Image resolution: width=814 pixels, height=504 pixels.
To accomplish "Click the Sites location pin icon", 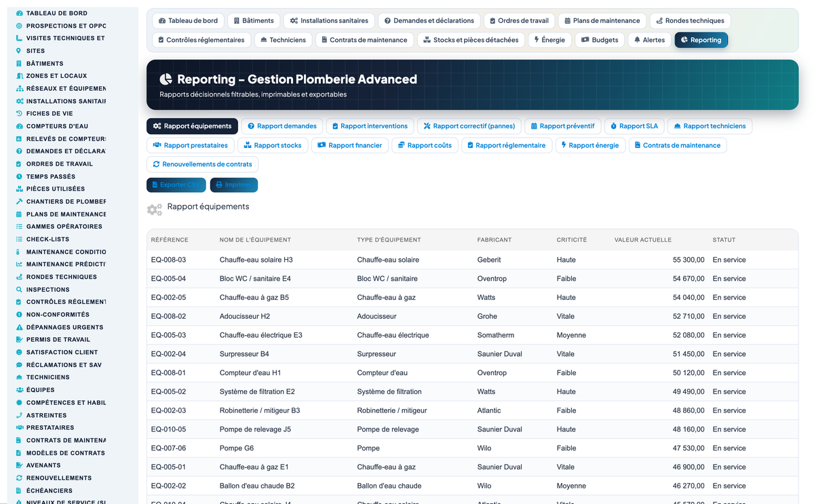I will pos(19,51).
